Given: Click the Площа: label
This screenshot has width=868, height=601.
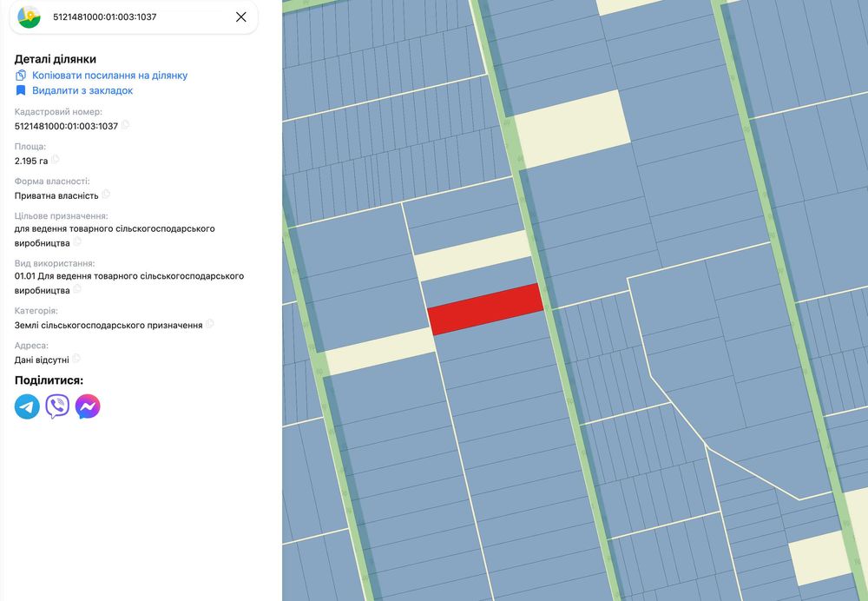Looking at the screenshot, I should point(30,147).
